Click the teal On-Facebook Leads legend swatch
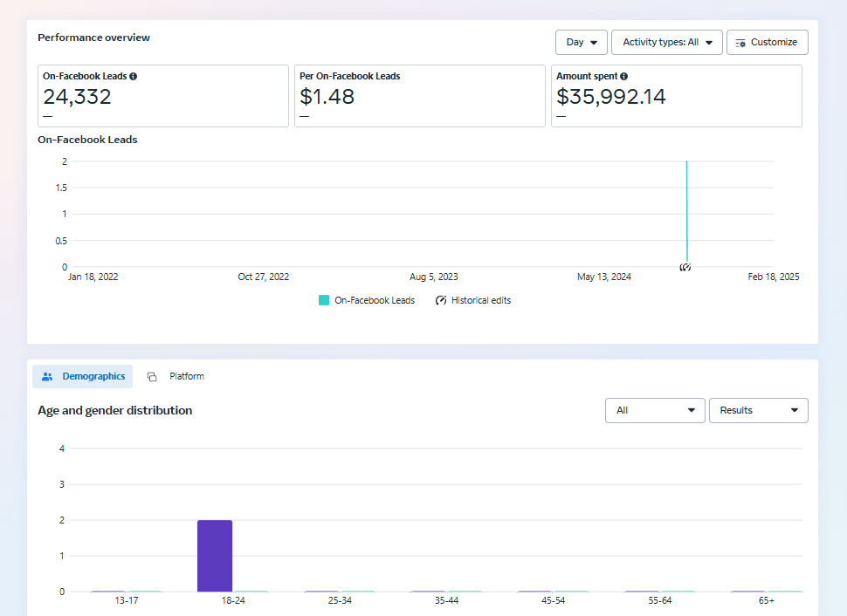The width and height of the screenshot is (847, 616). click(324, 300)
